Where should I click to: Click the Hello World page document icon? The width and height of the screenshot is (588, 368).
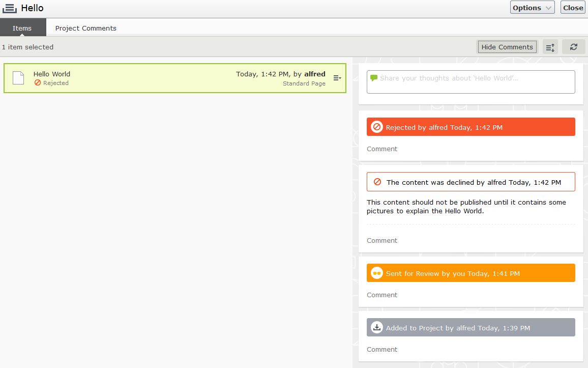point(18,78)
